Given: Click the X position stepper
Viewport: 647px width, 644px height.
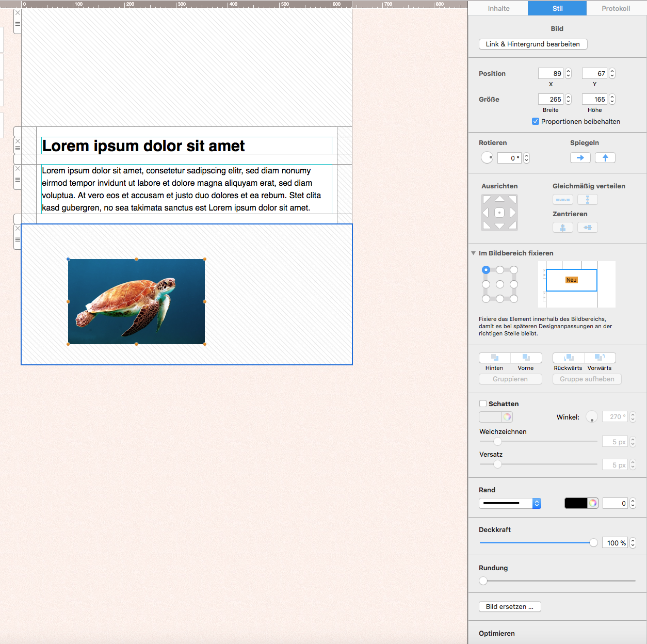Looking at the screenshot, I should tap(568, 73).
